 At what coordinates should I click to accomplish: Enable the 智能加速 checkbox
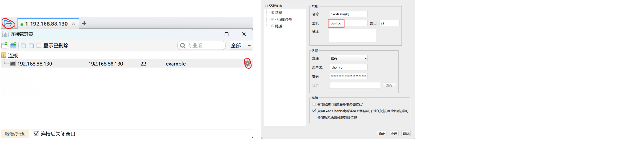(314, 104)
